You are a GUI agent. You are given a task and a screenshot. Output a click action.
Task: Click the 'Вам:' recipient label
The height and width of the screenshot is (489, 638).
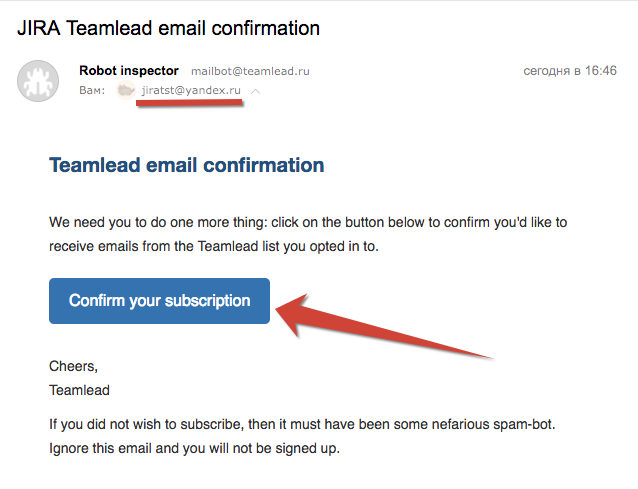point(93,91)
